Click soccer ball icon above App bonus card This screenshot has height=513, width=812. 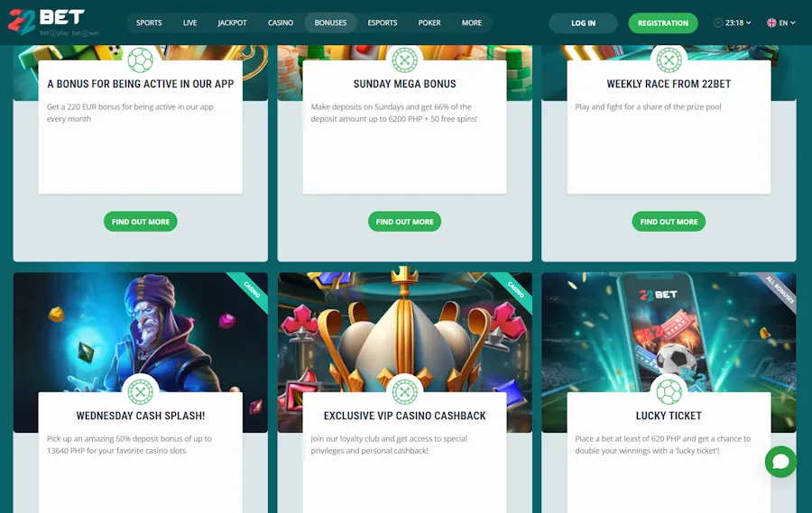141,60
